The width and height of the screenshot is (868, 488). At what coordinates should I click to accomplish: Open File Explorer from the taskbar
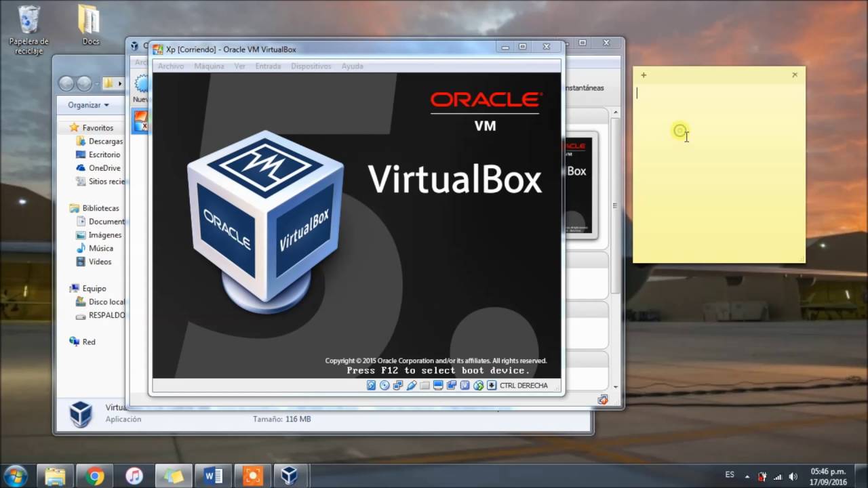click(x=55, y=476)
